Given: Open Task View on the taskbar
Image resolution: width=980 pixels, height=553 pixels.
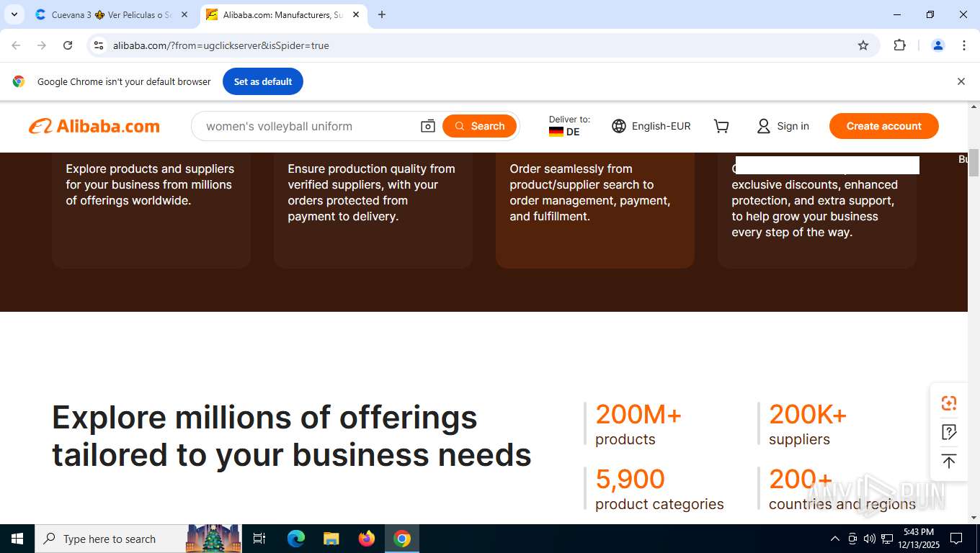Looking at the screenshot, I should (x=259, y=539).
